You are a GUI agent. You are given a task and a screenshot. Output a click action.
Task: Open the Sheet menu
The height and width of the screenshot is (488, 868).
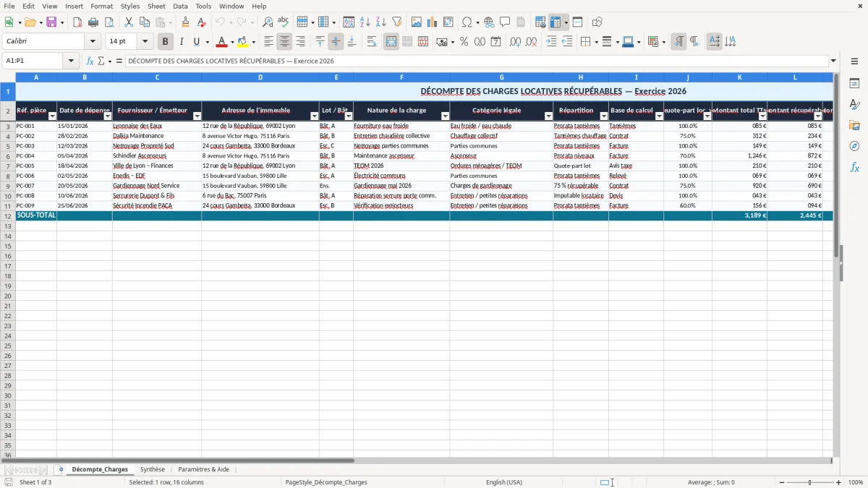click(x=156, y=6)
